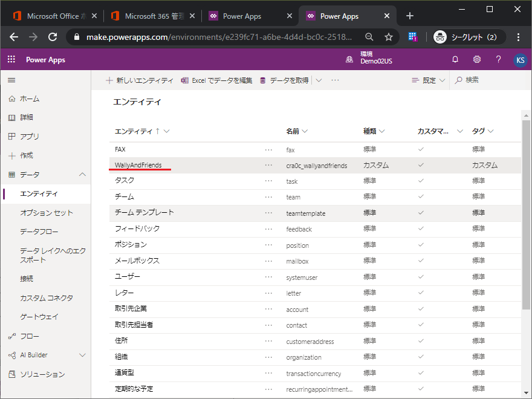Open カスタム コネクタ in the sidebar
Viewport: 532px width, 399px height.
pyautogui.click(x=47, y=298)
